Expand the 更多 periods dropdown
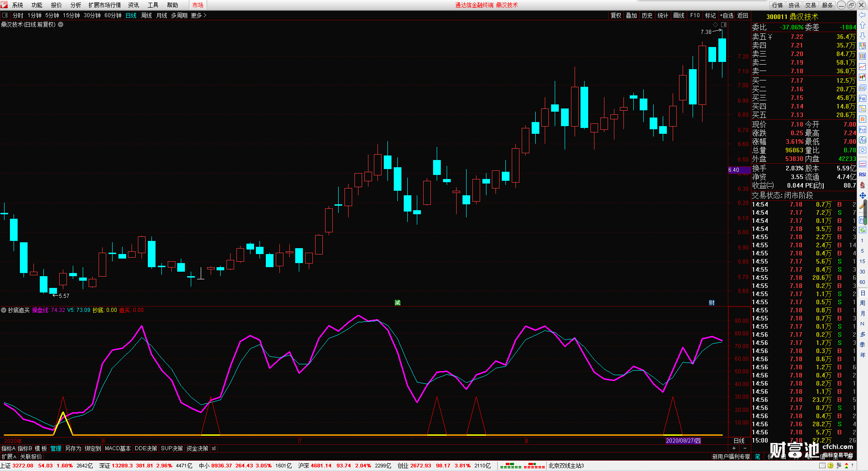Screen dimensions: 868x471 (198, 15)
